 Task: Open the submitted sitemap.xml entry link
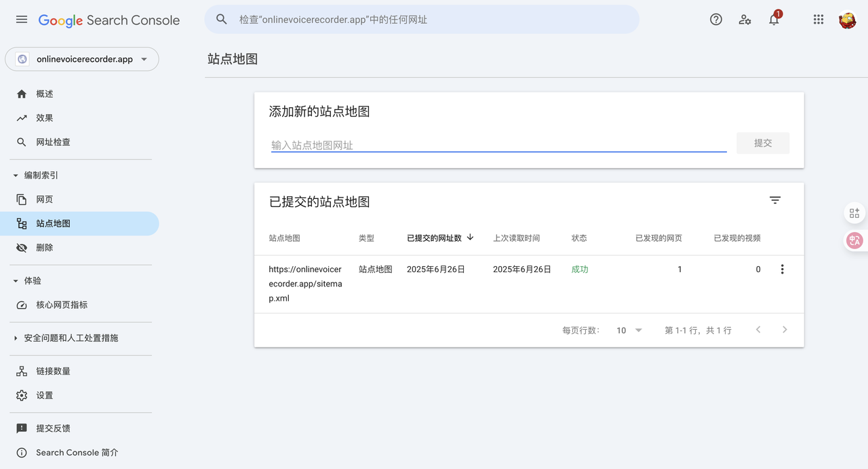coord(305,284)
